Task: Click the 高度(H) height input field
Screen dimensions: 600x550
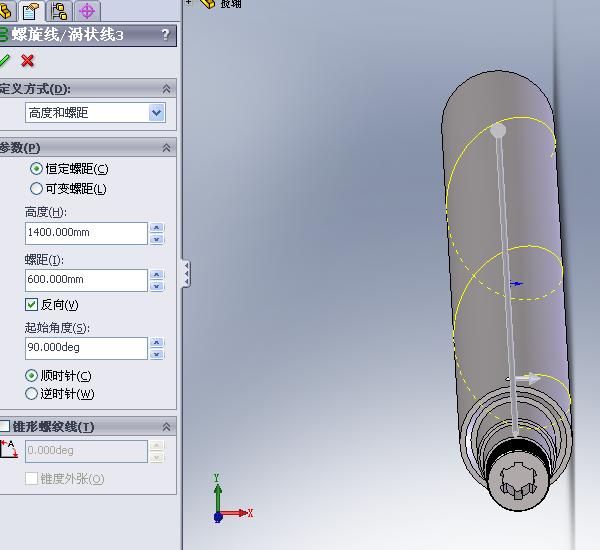Action: (86, 233)
